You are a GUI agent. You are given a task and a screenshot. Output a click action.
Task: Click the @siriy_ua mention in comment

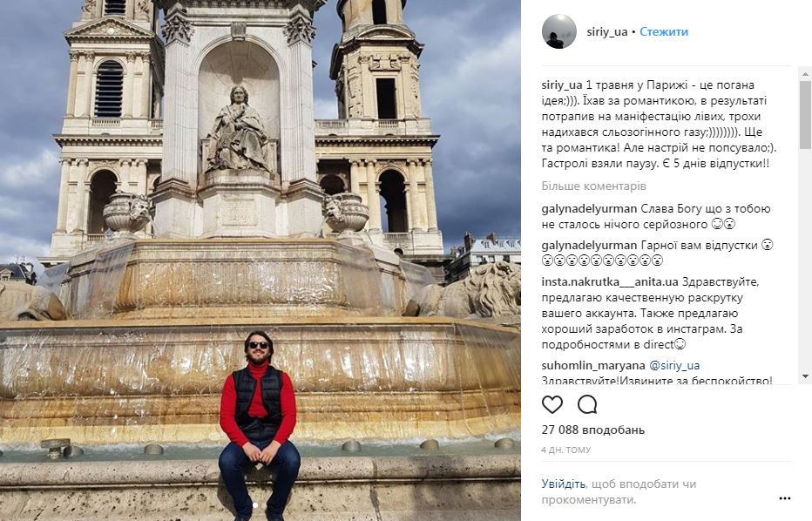pos(674,365)
